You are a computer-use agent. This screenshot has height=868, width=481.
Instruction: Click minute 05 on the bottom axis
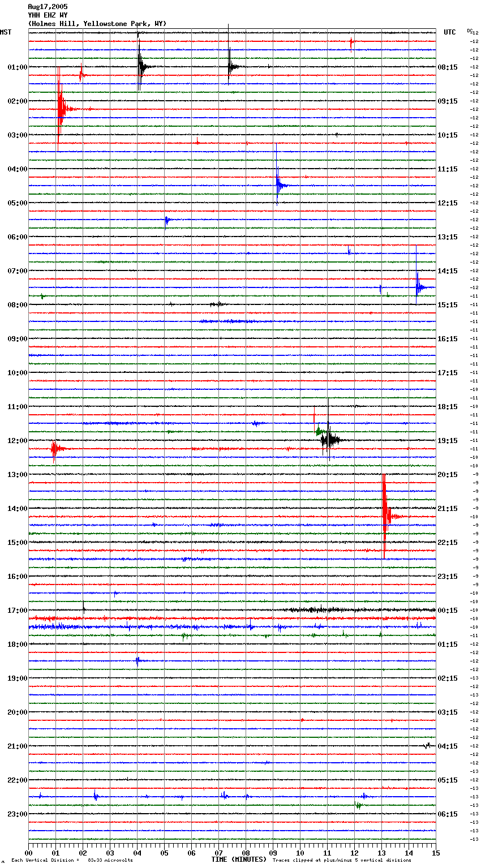[164, 853]
